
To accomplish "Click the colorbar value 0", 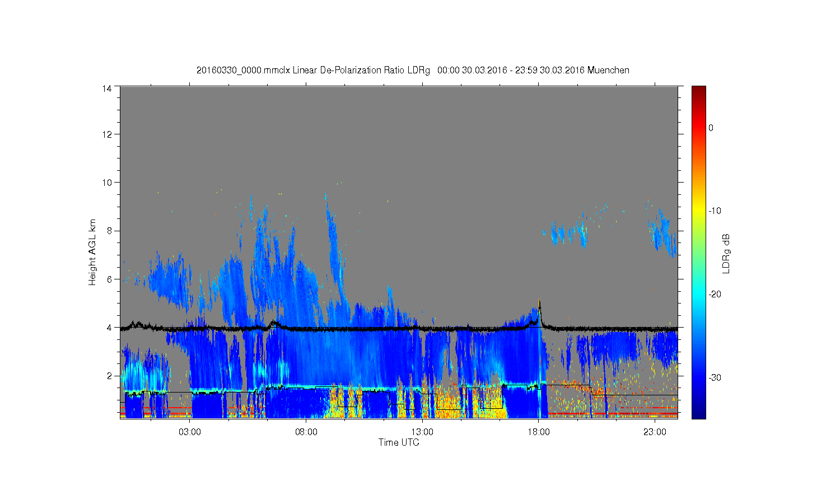I will (x=711, y=128).
